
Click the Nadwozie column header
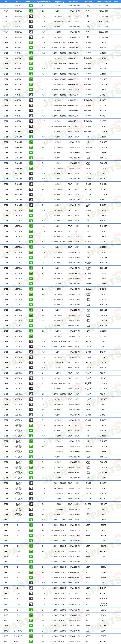[88, 2]
